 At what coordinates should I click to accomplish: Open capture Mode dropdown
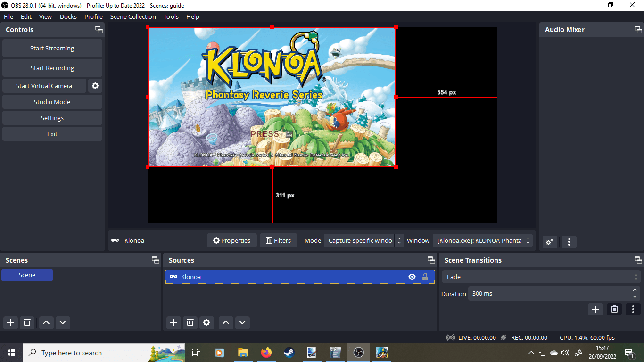pyautogui.click(x=364, y=240)
